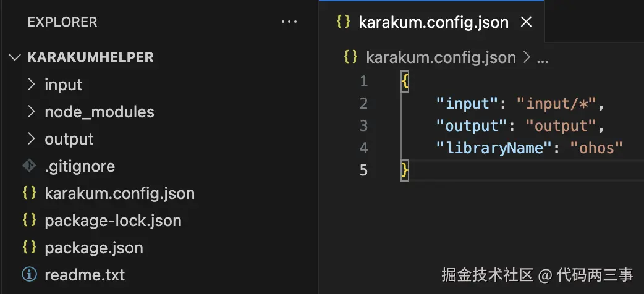Close the karakum.config.json tab
The height and width of the screenshot is (294, 644).
(526, 22)
